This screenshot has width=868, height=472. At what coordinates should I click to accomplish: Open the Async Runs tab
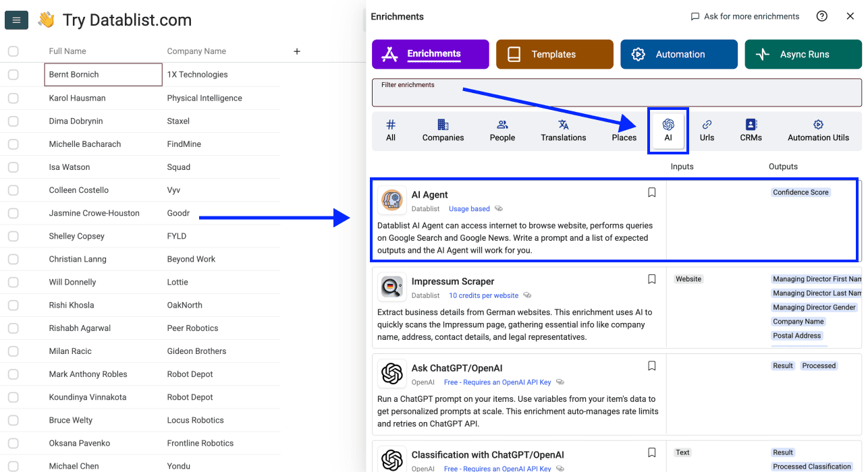(x=803, y=54)
